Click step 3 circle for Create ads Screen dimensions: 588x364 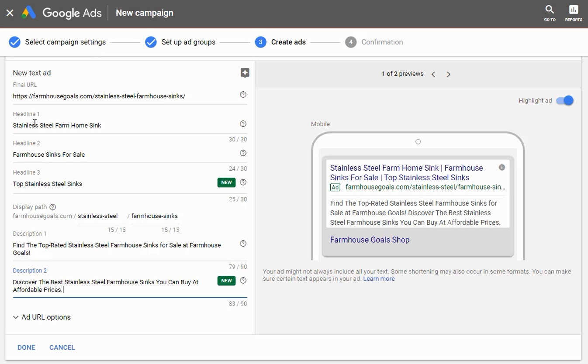coord(260,42)
